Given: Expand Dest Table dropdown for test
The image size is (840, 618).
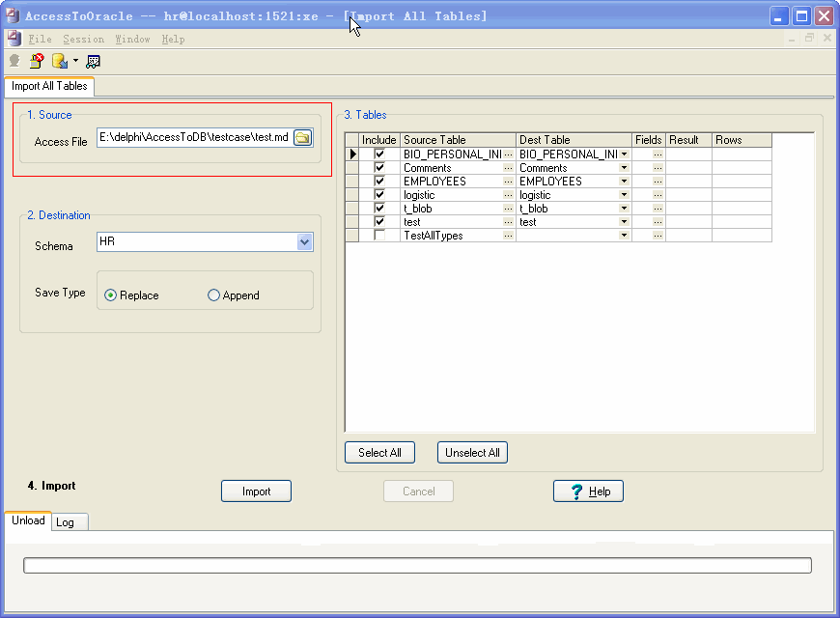Looking at the screenshot, I should point(624,222).
